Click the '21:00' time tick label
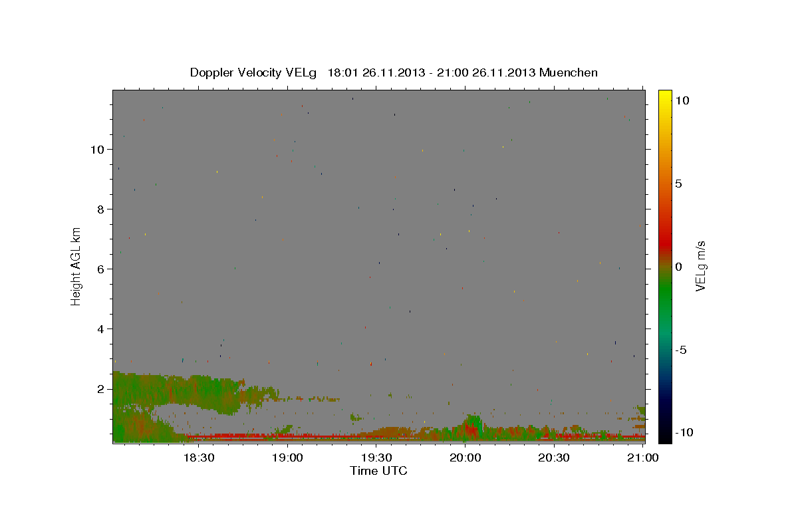798x532 pixels. [x=643, y=458]
